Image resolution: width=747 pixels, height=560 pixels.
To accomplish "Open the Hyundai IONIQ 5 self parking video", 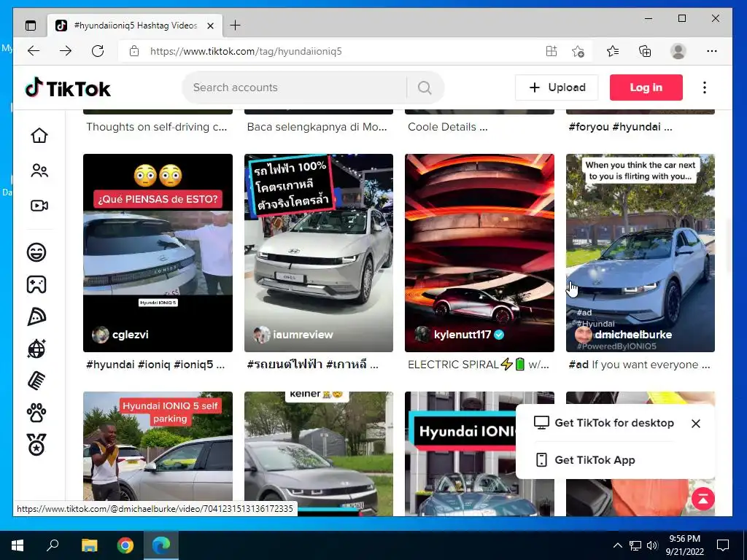I will (158, 454).
